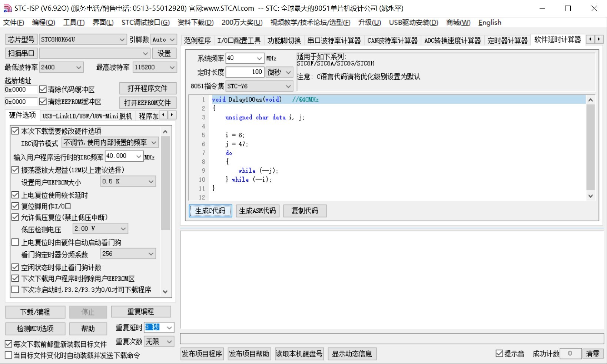607x364 pixels.
Task: Click 定时长度 input field
Action: (x=245, y=72)
